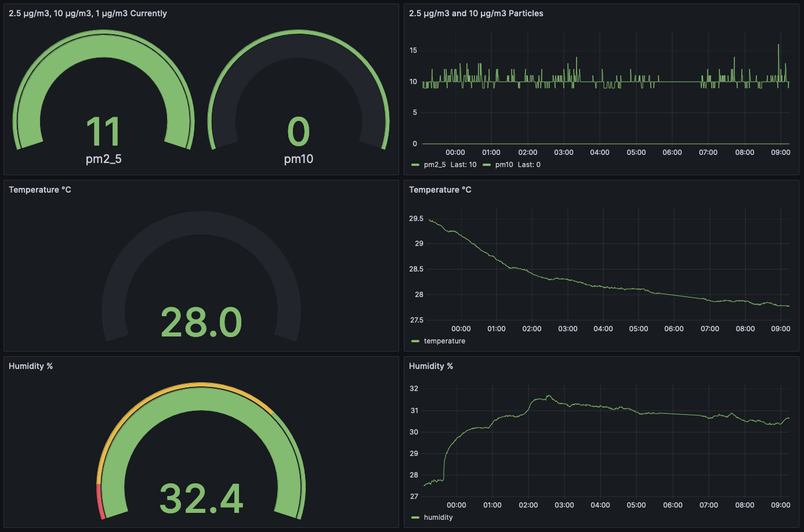Click the 00:00 time label in the Particles chart
Viewport: 804px width, 532px height.
pyautogui.click(x=455, y=153)
